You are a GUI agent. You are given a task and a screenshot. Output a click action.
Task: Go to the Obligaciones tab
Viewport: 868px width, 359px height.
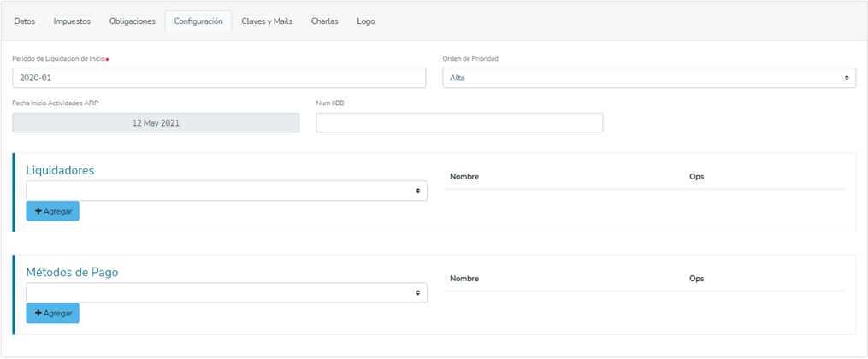(132, 21)
